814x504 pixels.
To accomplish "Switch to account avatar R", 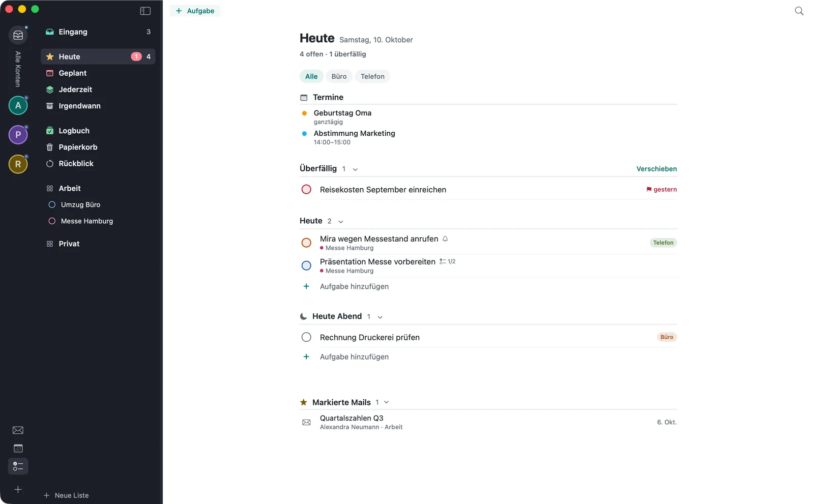I will point(18,164).
